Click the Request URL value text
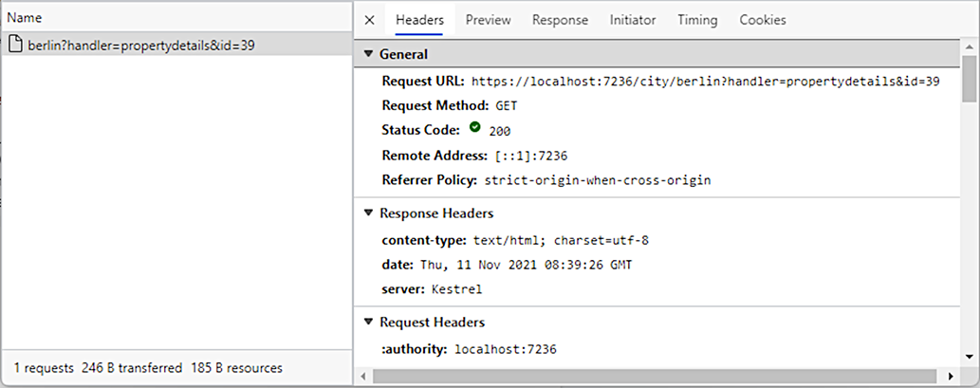The image size is (980, 388). [706, 82]
